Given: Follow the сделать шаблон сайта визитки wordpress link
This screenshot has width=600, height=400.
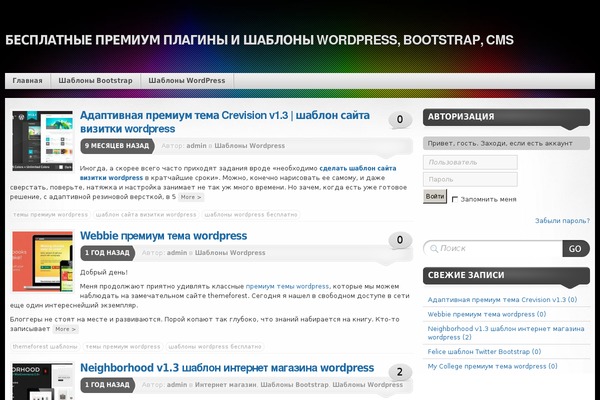Looking at the screenshot, I should click(x=238, y=173).
